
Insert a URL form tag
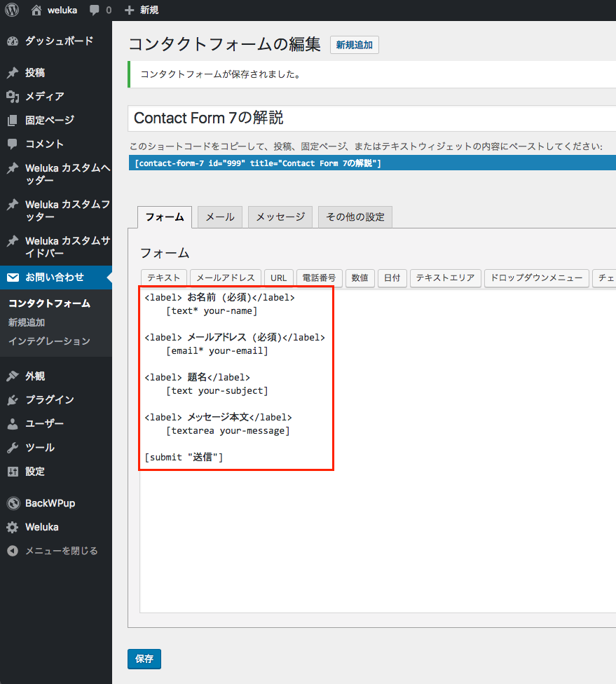coord(279,278)
